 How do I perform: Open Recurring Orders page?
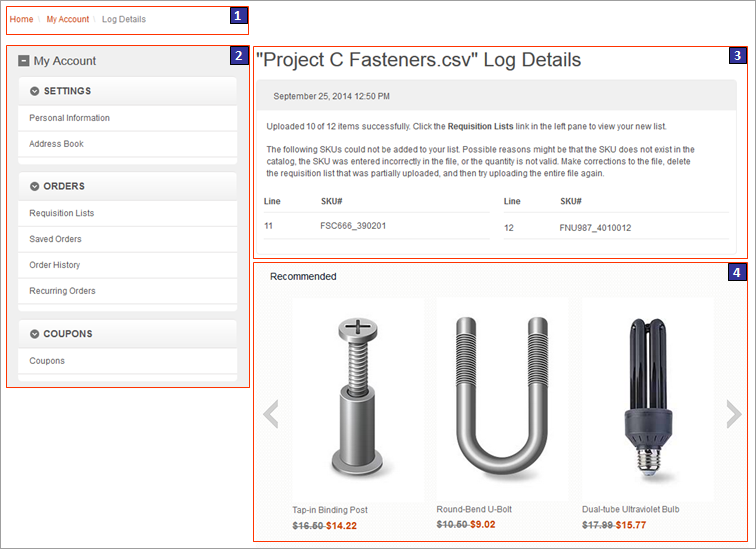click(x=63, y=291)
